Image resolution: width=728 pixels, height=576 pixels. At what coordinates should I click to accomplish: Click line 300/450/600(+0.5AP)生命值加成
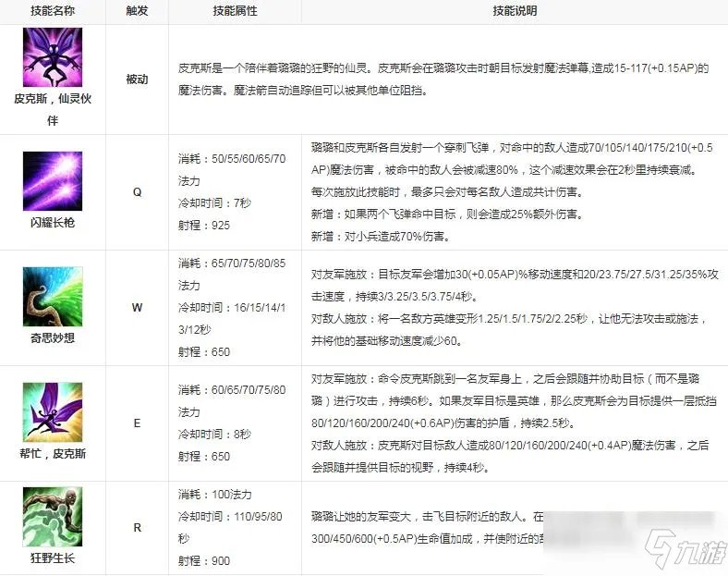425,539
